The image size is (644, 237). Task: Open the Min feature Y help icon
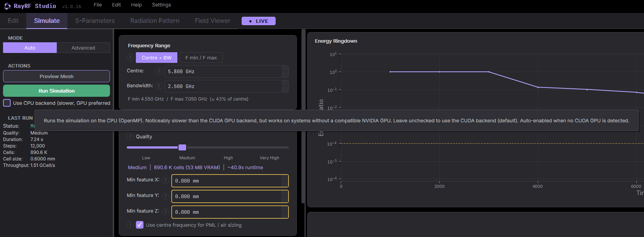(x=166, y=196)
